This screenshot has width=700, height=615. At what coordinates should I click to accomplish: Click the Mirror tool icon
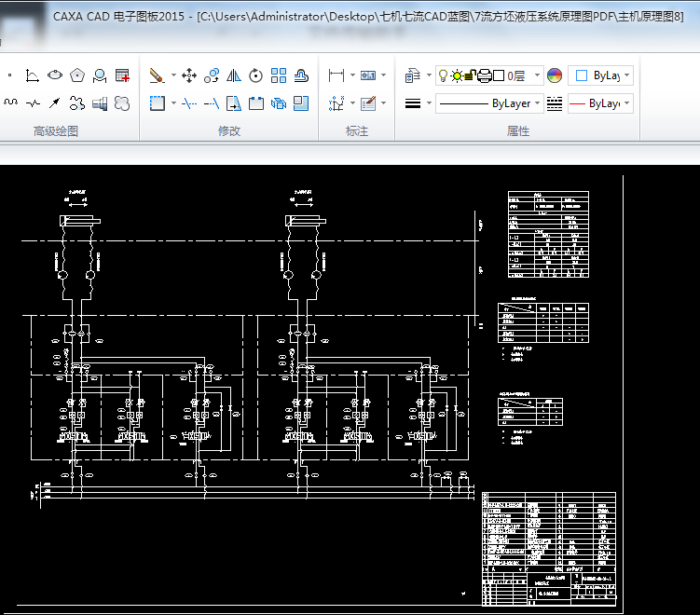point(234,75)
